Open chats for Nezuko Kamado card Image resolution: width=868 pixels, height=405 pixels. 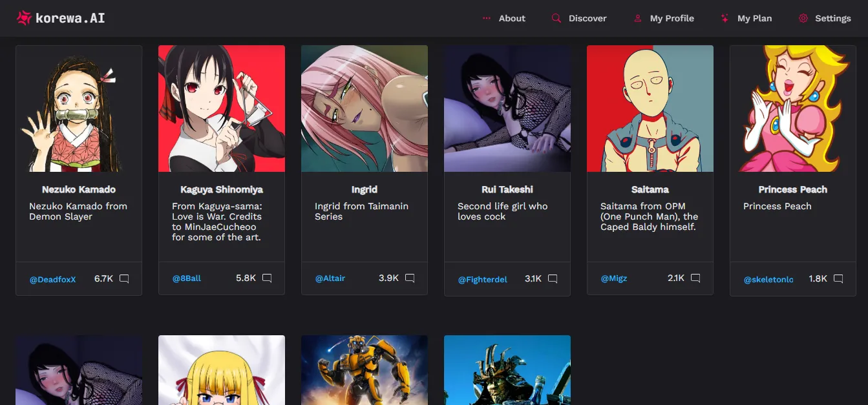123,278
